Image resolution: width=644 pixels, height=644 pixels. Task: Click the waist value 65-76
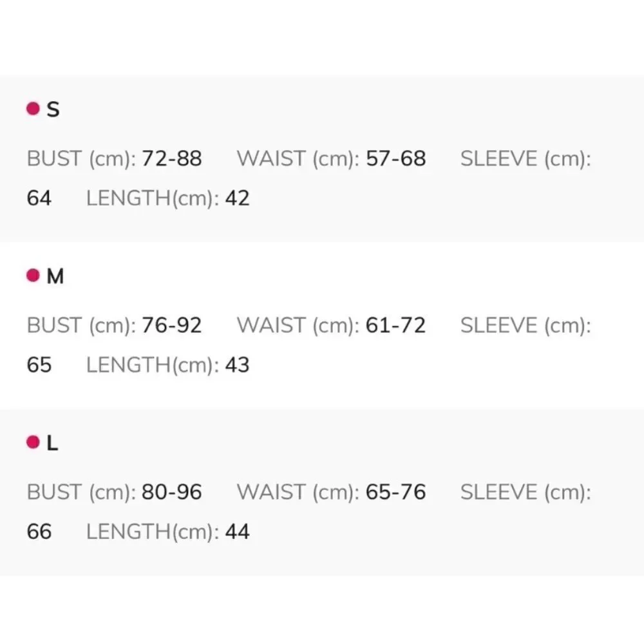coord(395,492)
